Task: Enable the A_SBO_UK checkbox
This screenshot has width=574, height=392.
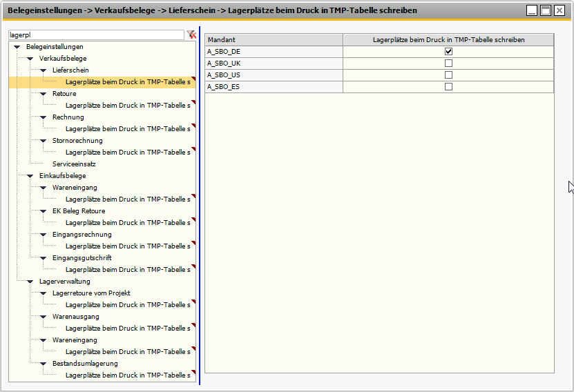Action: [448, 63]
